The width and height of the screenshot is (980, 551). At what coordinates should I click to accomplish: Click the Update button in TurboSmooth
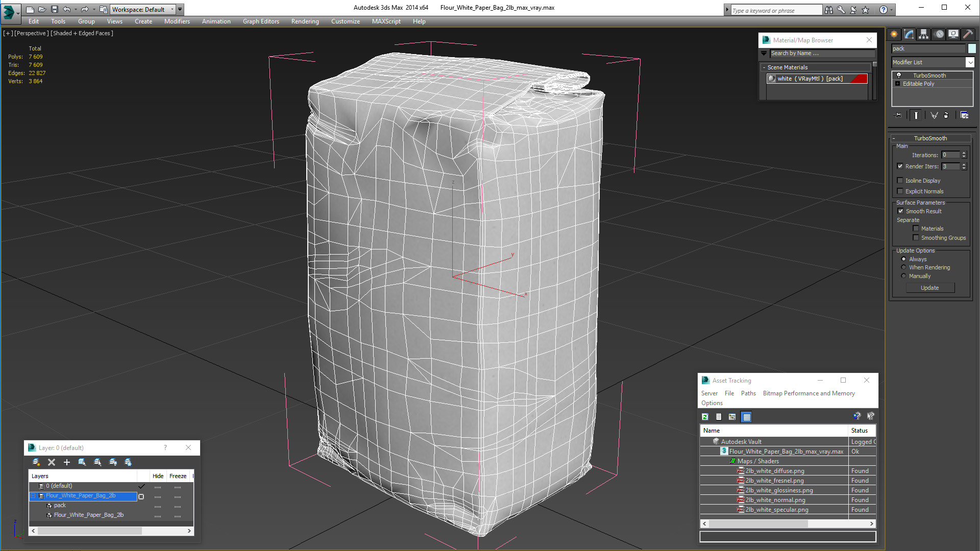coord(929,288)
